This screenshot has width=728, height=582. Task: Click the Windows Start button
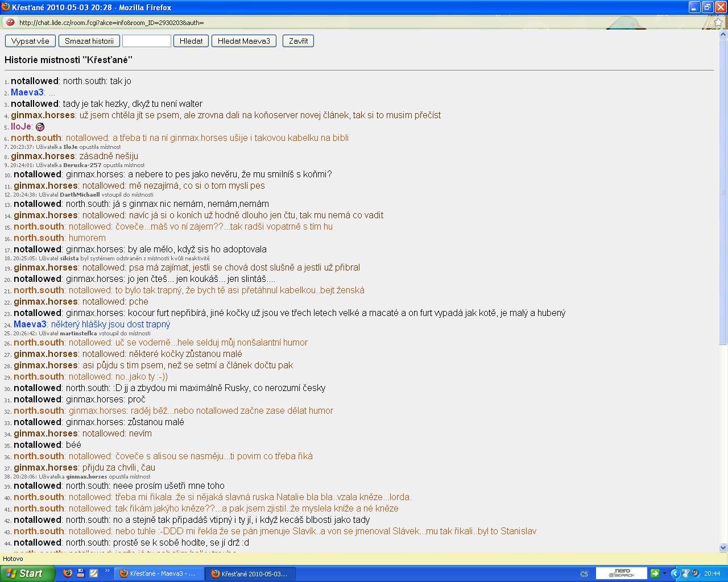pos(28,573)
